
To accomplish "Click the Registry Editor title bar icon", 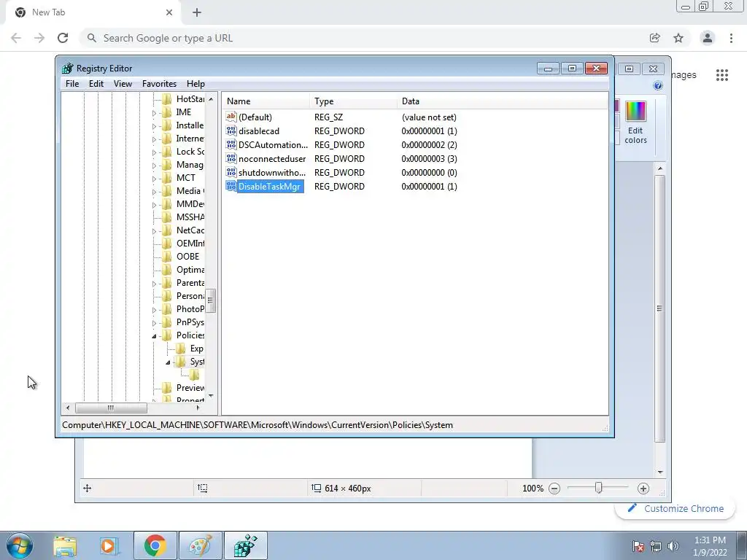I will point(68,68).
